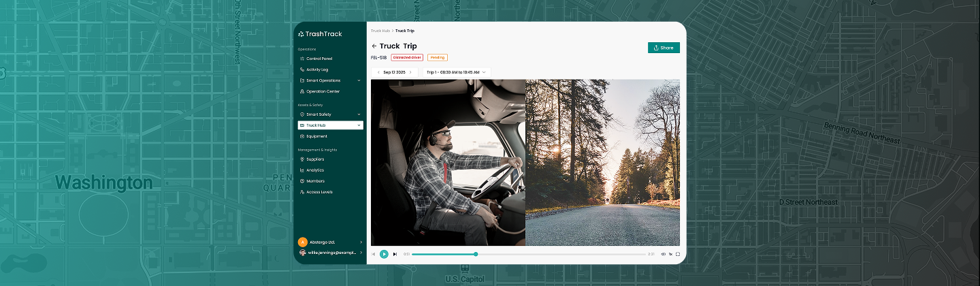Click the Share button
The width and height of the screenshot is (980, 286).
664,48
